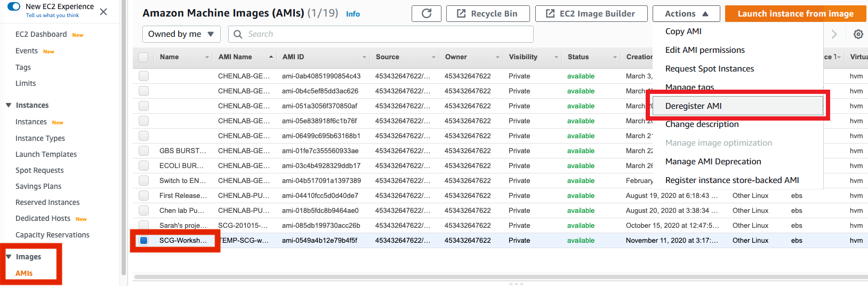Toggle the select-all header checkbox
Image resolution: width=868 pixels, height=286 pixels.
tap(143, 57)
